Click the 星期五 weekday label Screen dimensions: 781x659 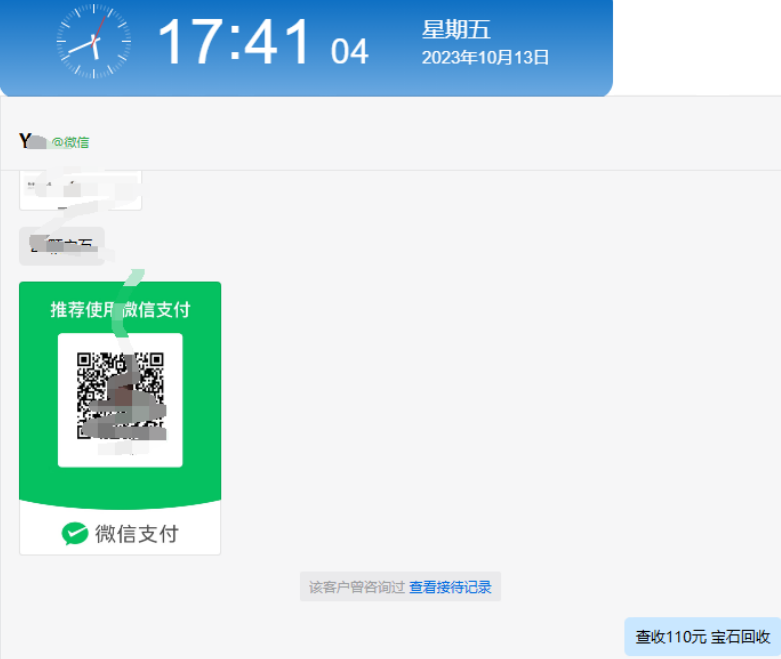[456, 29]
